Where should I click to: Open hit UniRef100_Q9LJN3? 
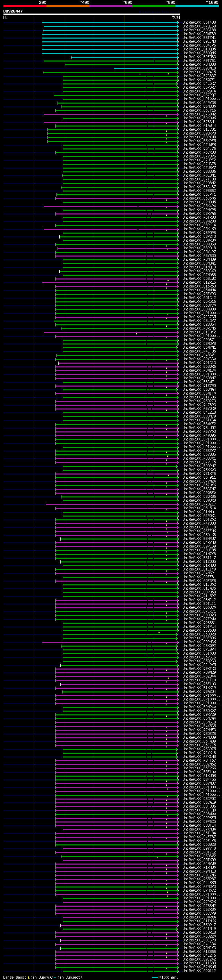coord(199,41)
